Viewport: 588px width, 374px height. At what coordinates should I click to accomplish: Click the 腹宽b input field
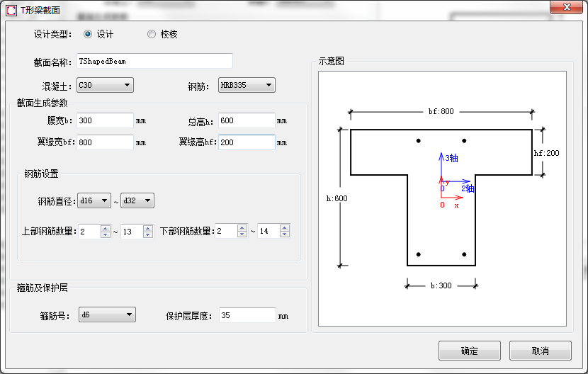[105, 121]
